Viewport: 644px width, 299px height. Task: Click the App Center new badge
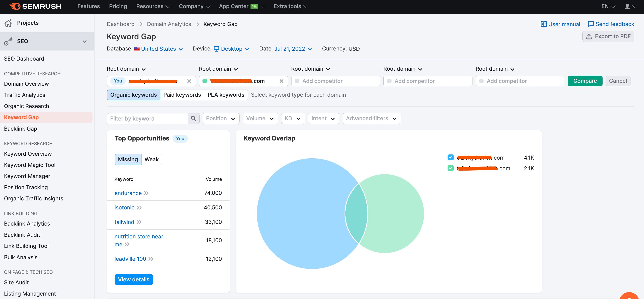[x=254, y=6]
